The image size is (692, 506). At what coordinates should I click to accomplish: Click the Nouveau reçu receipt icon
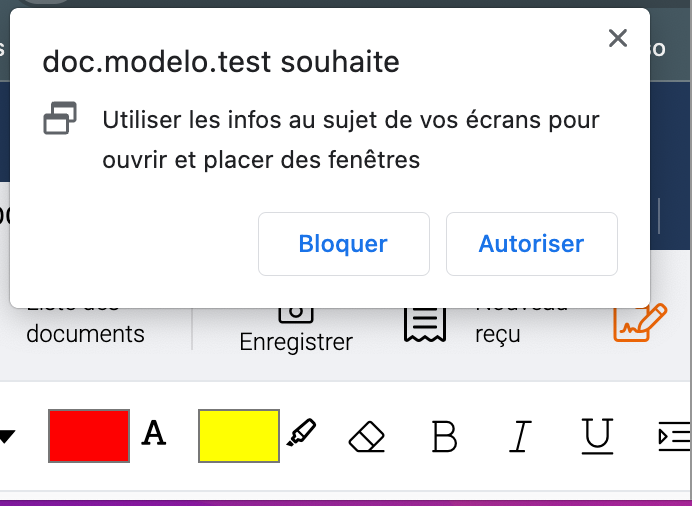click(424, 321)
